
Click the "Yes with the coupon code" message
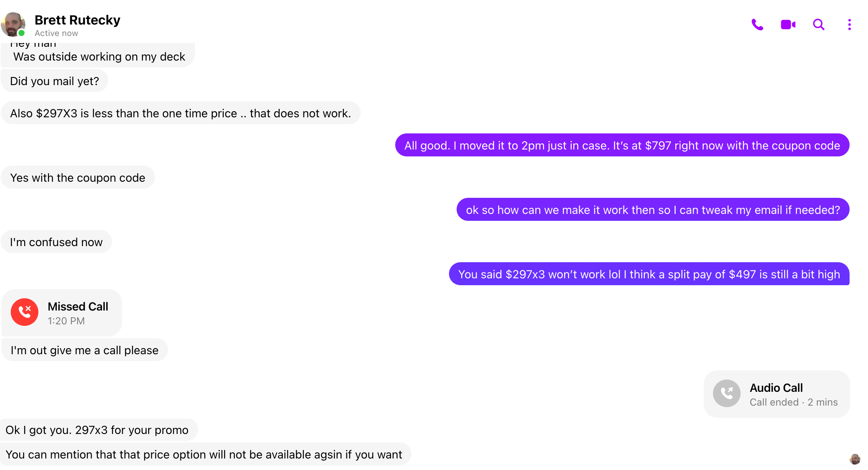(78, 178)
